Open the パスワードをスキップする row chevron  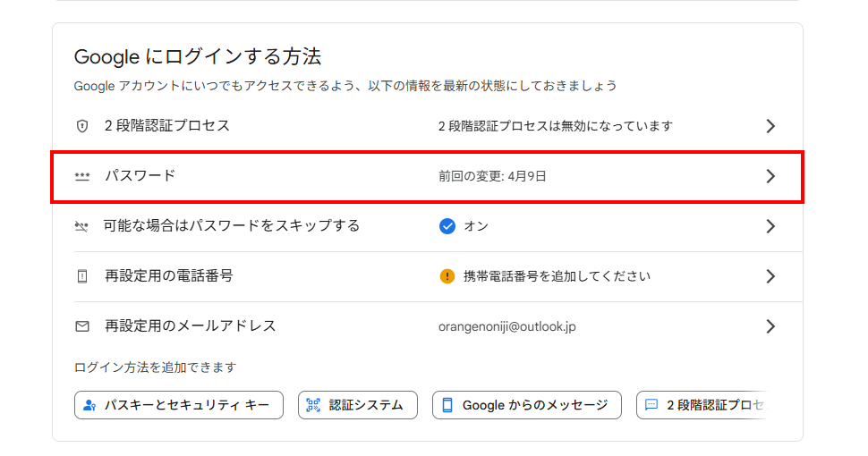(770, 226)
